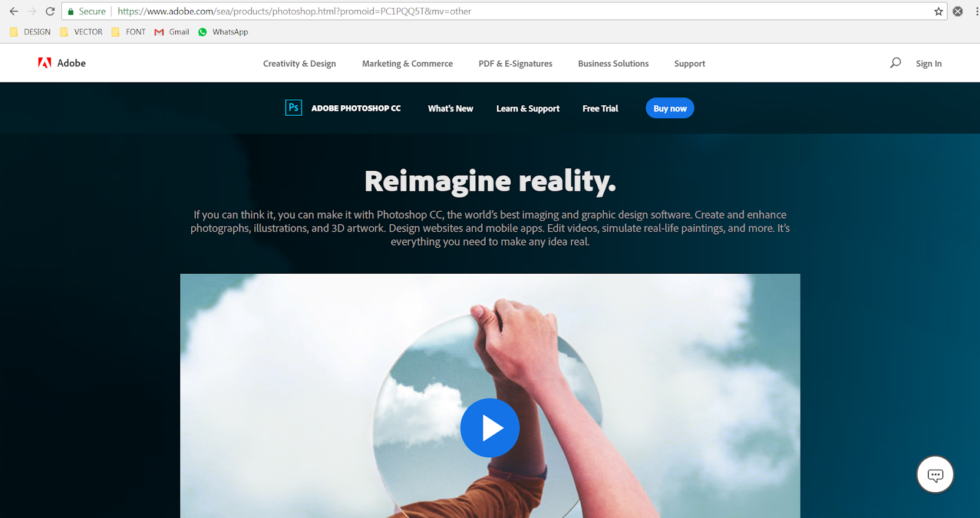The image size is (980, 518).
Task: Play the Photoshop promo video
Action: [x=490, y=428]
